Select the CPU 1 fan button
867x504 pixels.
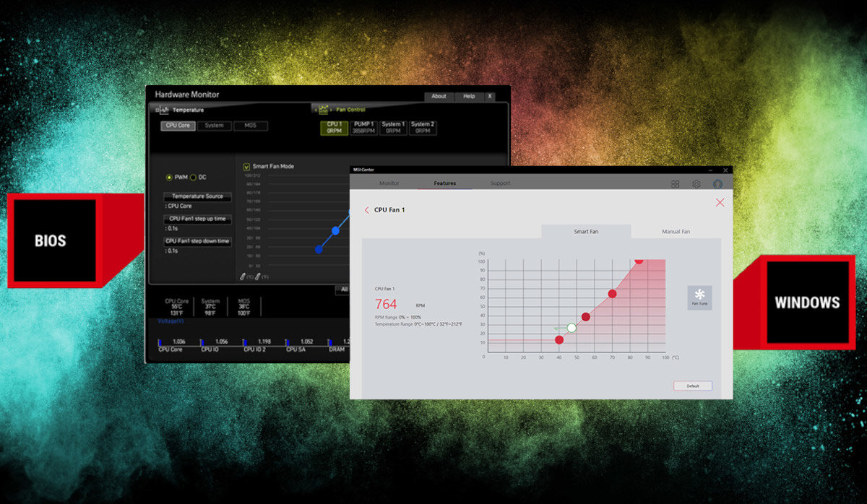[335, 128]
